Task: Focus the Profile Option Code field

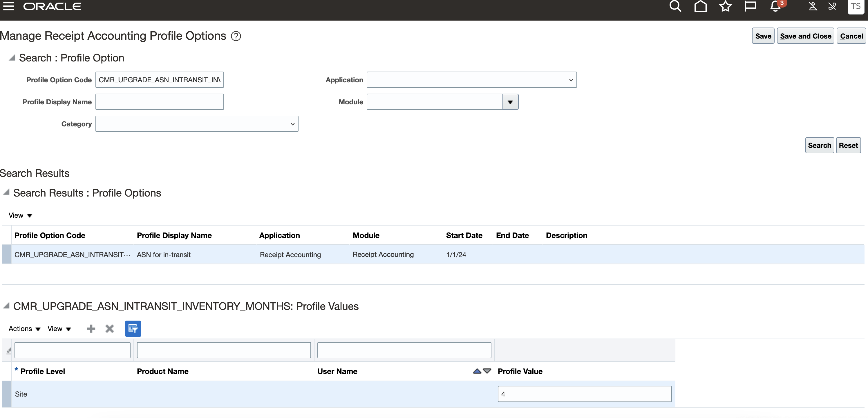Action: tap(159, 80)
